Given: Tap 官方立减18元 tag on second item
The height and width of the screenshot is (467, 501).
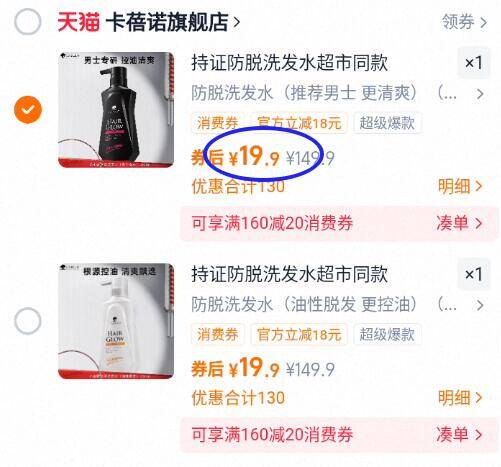Looking at the screenshot, I should click(299, 334).
